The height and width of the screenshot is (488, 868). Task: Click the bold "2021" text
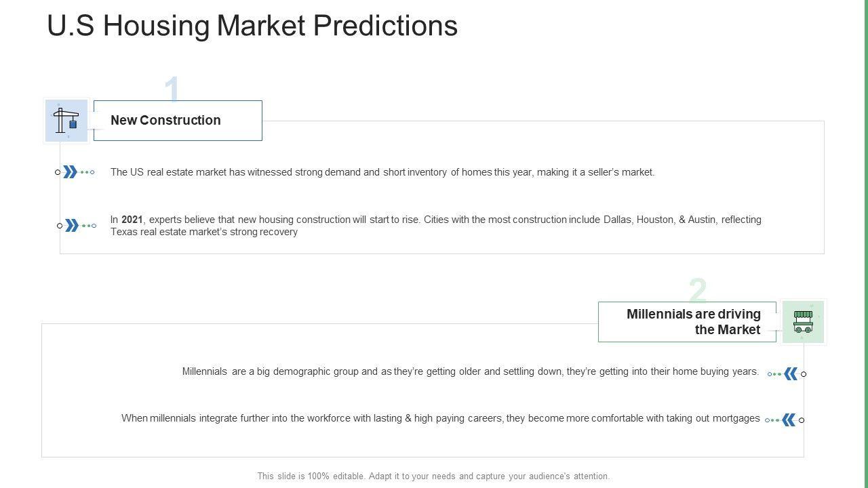[x=132, y=220]
